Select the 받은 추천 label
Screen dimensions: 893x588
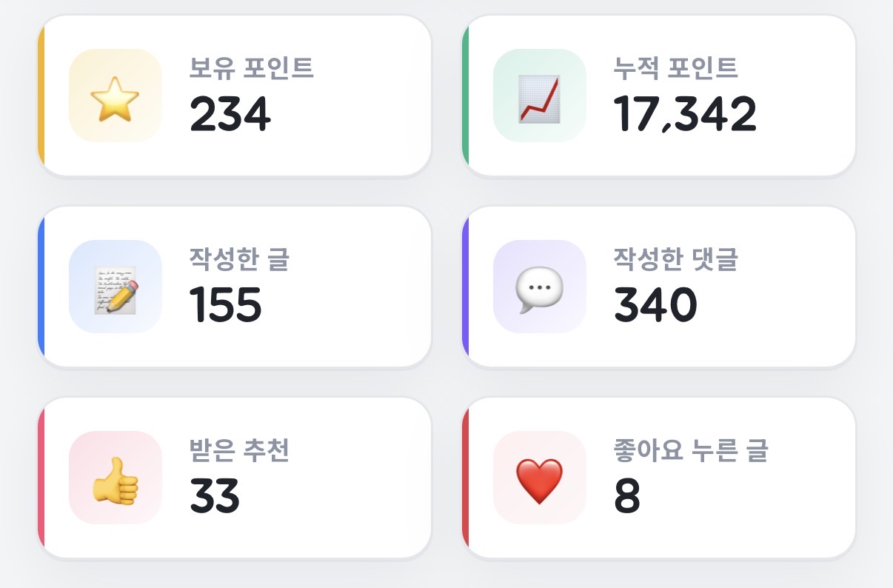tap(240, 450)
